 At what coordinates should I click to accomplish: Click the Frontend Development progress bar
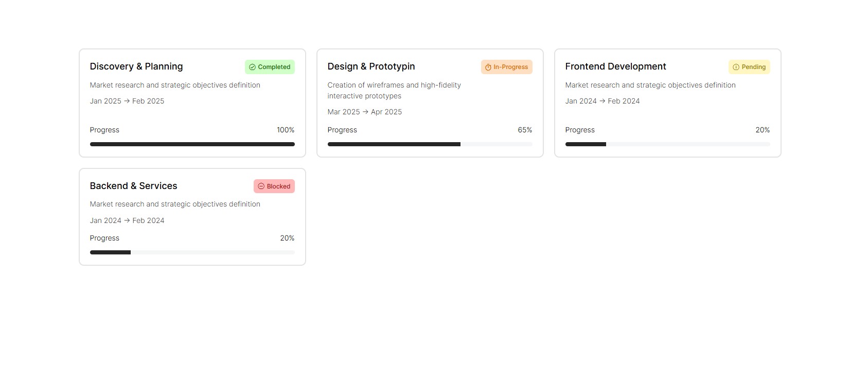pyautogui.click(x=667, y=144)
